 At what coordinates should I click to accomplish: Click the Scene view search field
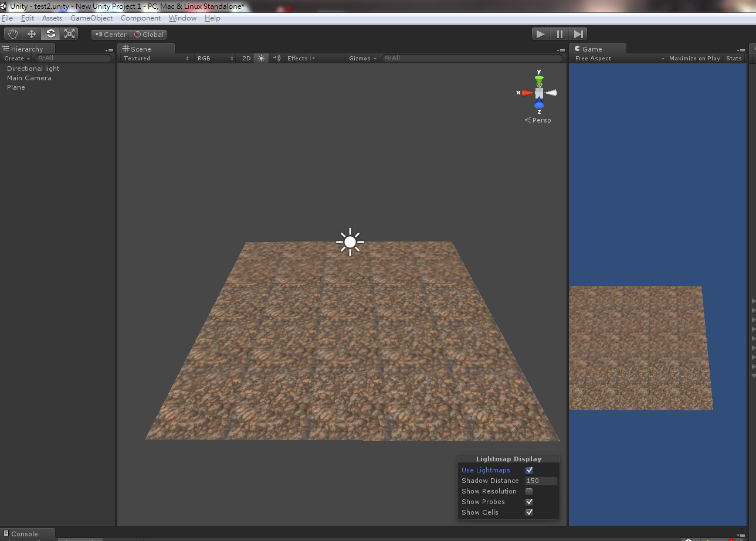[x=473, y=58]
